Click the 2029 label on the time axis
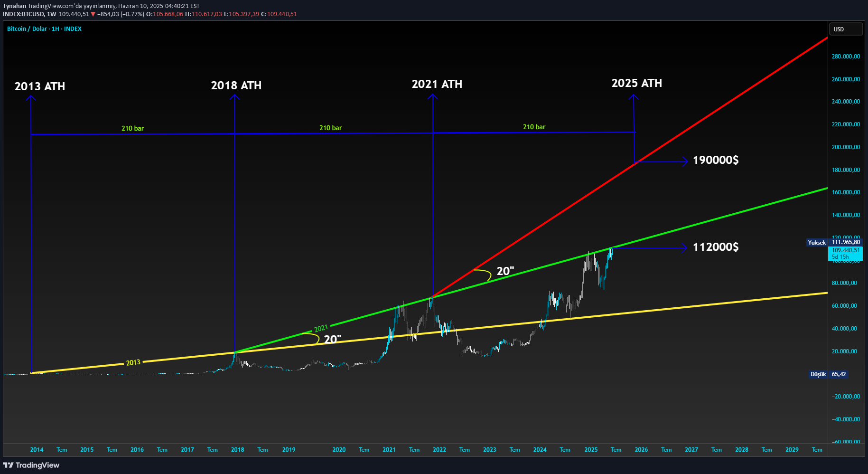This screenshot has width=868, height=474. click(792, 450)
